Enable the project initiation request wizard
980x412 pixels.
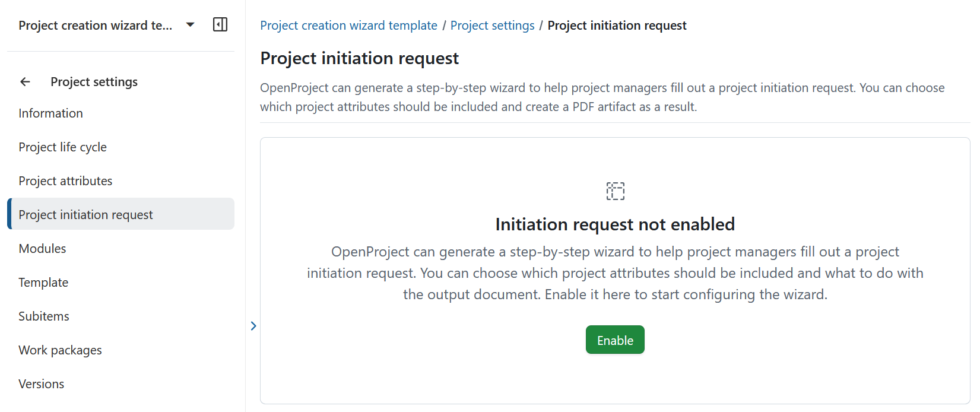(x=614, y=340)
